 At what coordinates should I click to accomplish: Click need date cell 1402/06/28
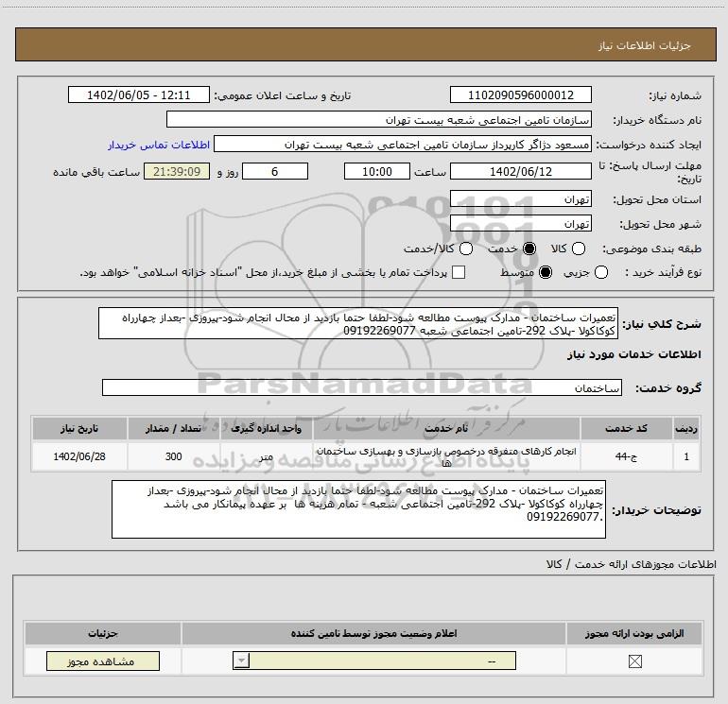coord(79,456)
